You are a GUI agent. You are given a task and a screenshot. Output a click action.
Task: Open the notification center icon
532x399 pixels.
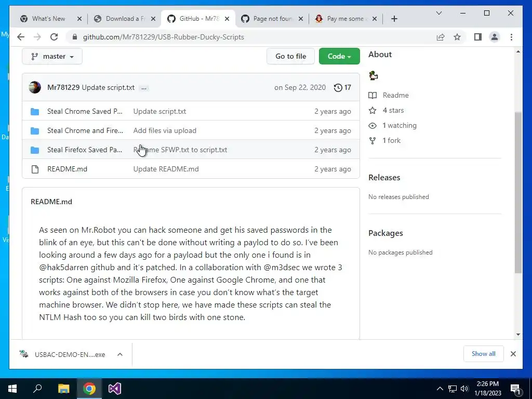[x=515, y=389]
